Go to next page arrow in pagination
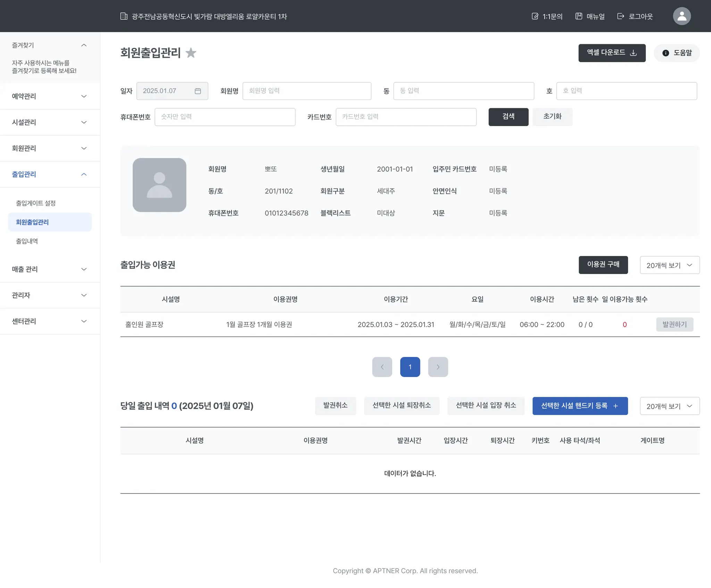 click(438, 367)
